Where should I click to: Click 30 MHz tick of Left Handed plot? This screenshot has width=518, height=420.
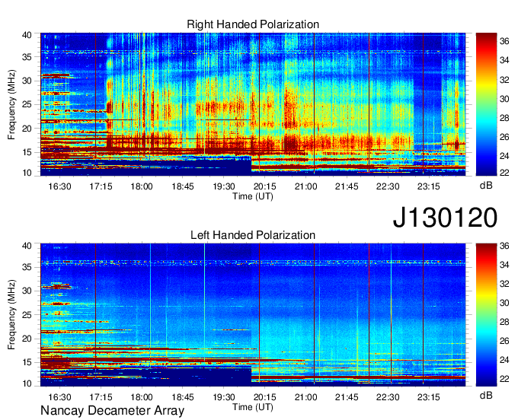pyautogui.click(x=27, y=291)
